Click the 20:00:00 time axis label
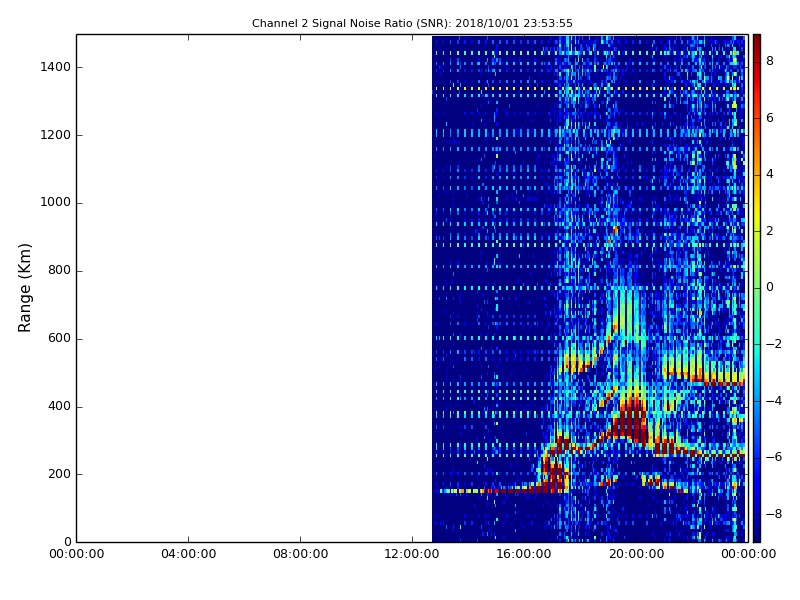 [637, 554]
